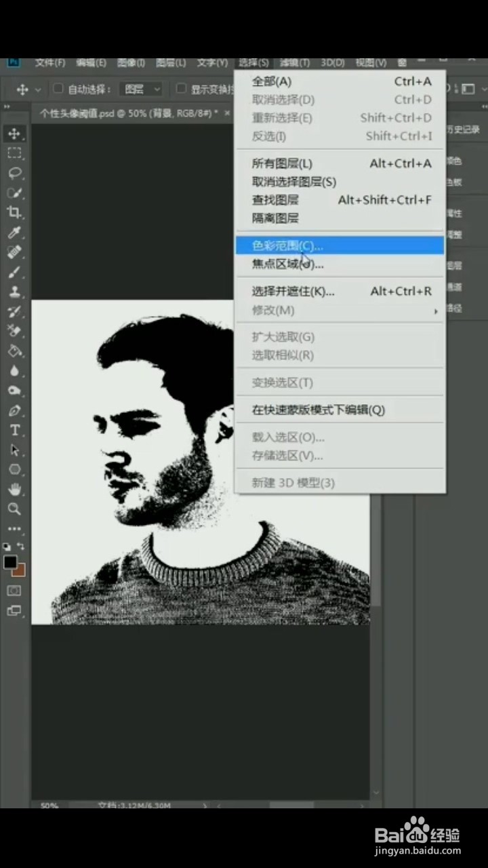Open the 滤镜(T) menu

(295, 62)
